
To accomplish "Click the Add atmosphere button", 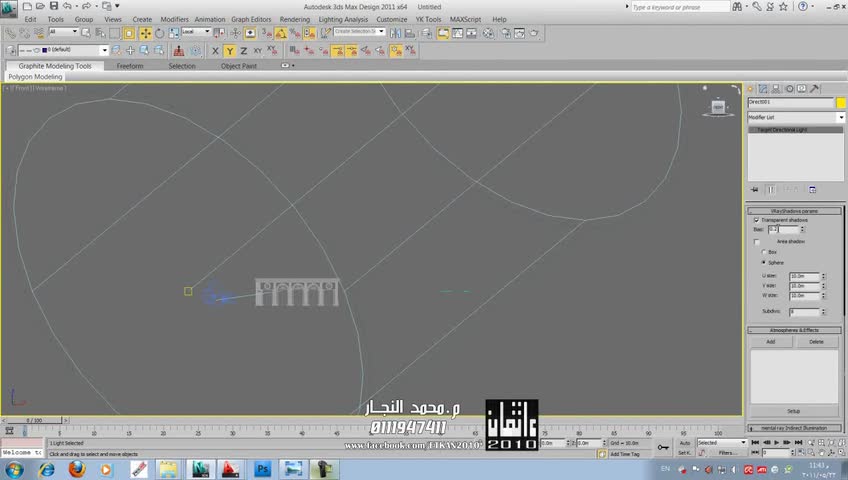I will click(771, 342).
